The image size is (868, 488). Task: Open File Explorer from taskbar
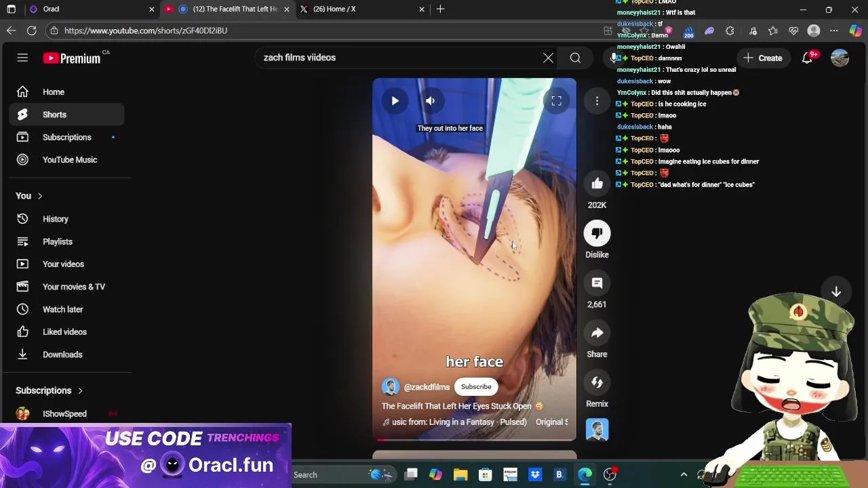point(460,475)
